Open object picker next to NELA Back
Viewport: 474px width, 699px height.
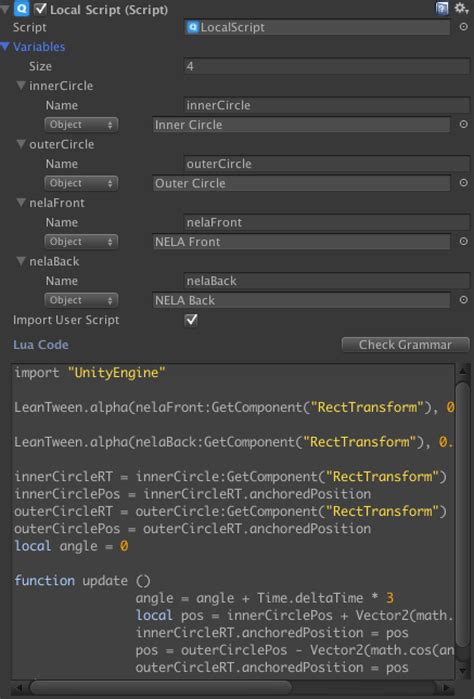(x=464, y=300)
